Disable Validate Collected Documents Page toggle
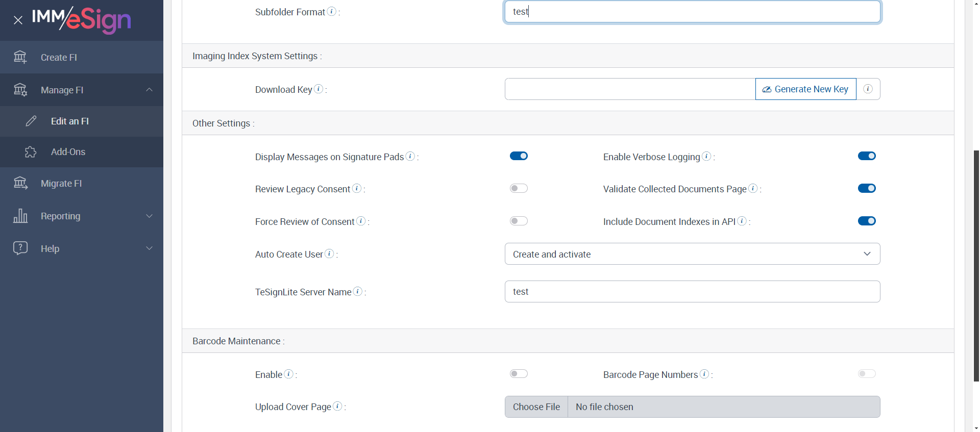The height and width of the screenshot is (432, 980). point(867,189)
